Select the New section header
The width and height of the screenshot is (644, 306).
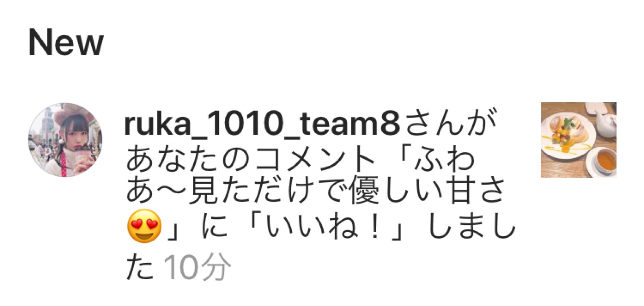point(66,43)
